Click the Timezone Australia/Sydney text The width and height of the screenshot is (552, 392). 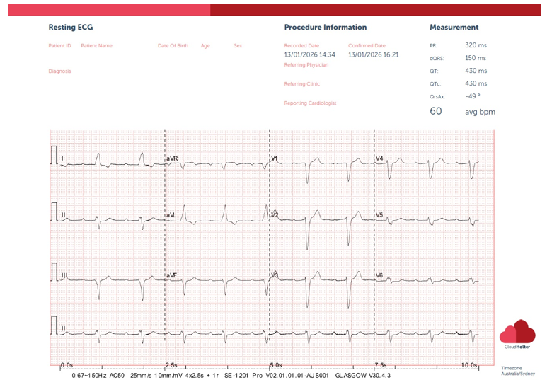[518, 371]
